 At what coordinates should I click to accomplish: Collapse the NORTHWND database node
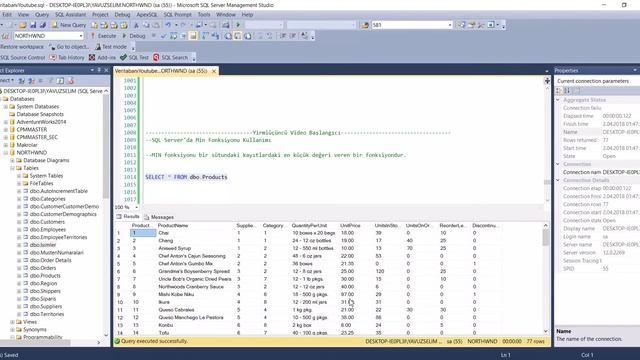[6, 153]
